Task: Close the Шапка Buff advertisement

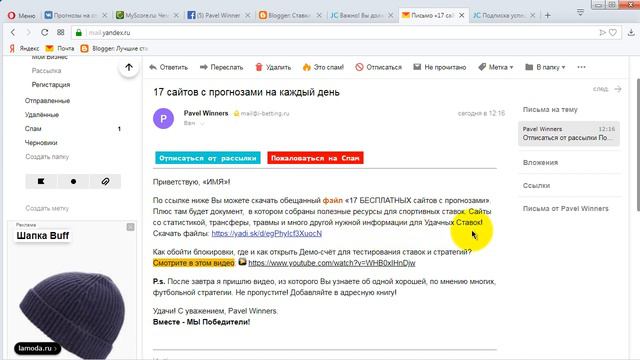Action: tap(130, 227)
